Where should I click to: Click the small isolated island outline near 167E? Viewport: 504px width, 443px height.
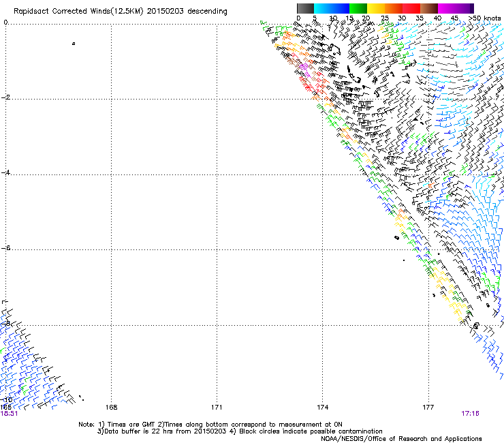point(74,44)
